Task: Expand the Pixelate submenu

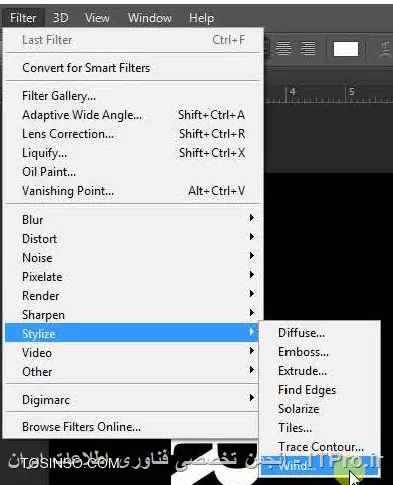Action: click(132, 277)
